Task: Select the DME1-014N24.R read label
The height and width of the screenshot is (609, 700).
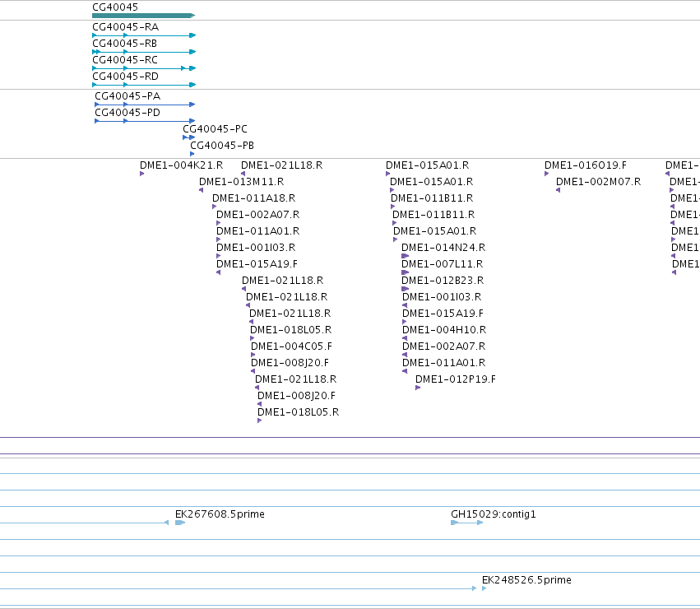Action: [x=443, y=248]
